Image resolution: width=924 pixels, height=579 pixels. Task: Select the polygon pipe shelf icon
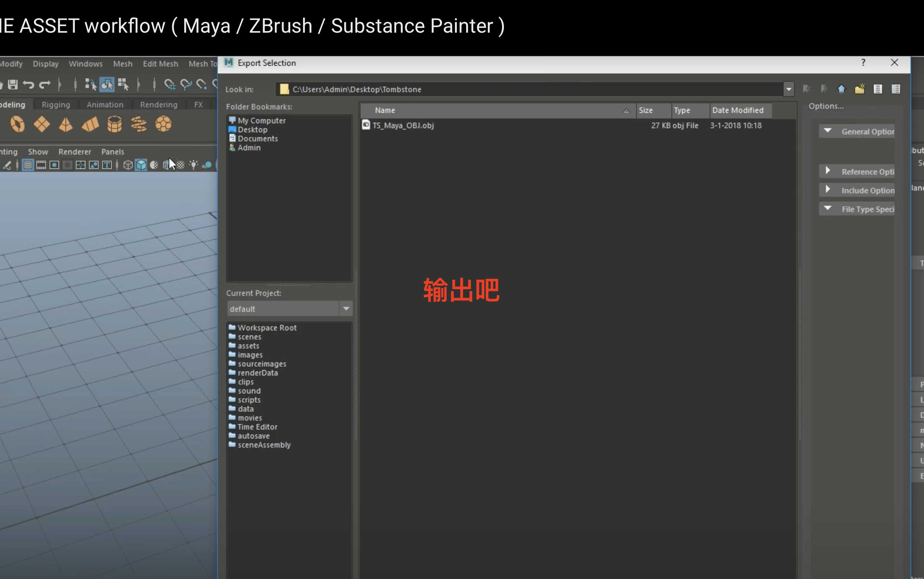(115, 124)
